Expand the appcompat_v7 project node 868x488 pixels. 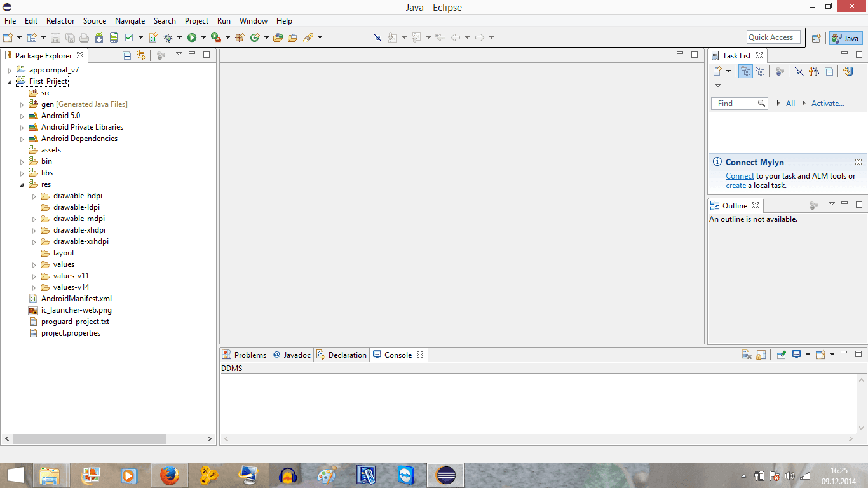coord(10,70)
